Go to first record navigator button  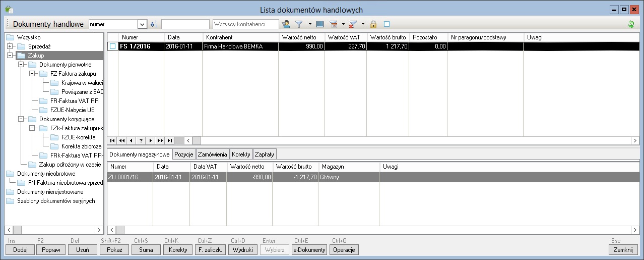click(x=111, y=140)
